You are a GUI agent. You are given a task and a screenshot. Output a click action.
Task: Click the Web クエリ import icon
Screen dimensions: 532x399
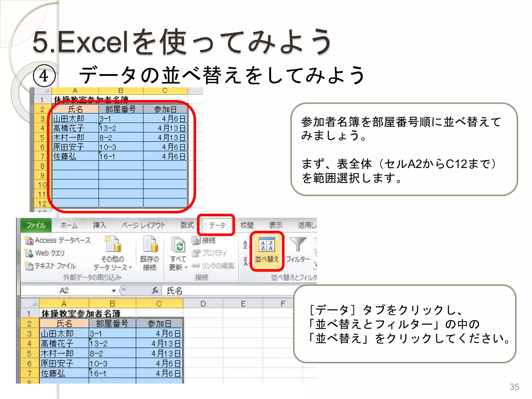(29, 253)
